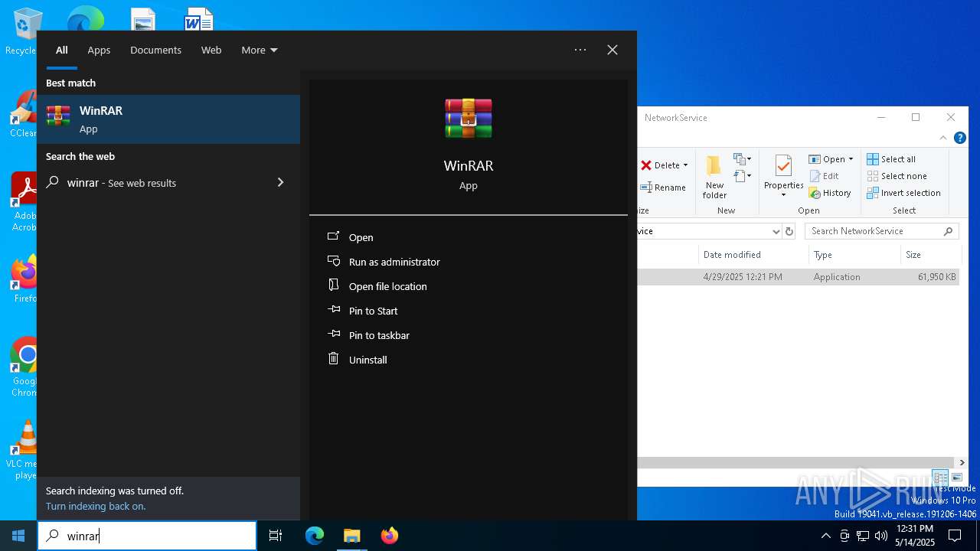Open Windows Start button
This screenshot has width=980, height=551.
tap(18, 536)
